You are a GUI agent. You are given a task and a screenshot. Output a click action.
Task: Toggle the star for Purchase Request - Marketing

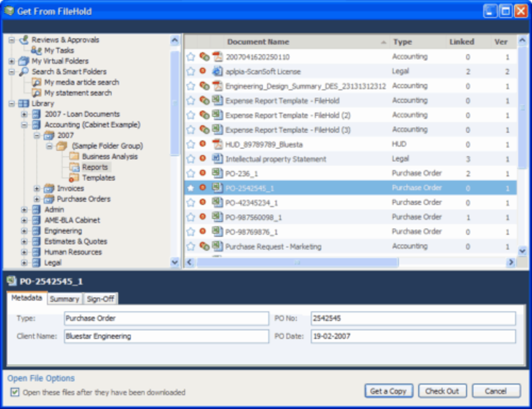(191, 246)
